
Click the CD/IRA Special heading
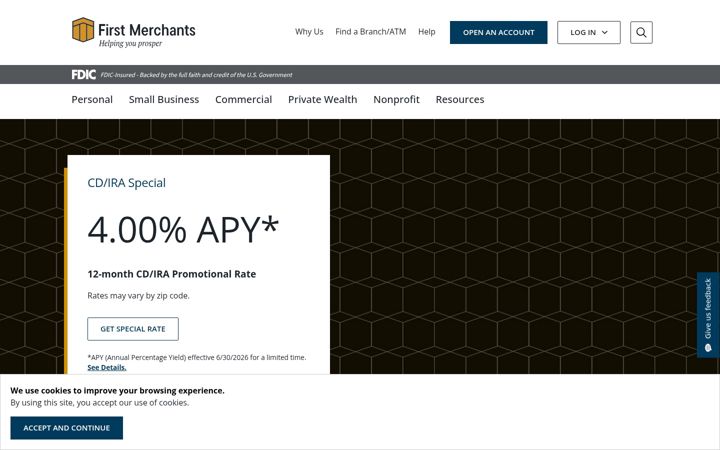click(x=126, y=183)
